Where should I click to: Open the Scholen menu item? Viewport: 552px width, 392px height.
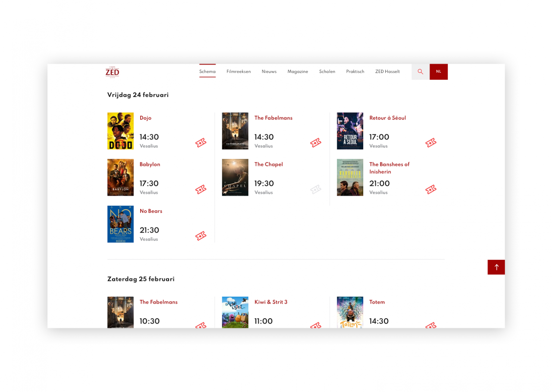pos(327,72)
